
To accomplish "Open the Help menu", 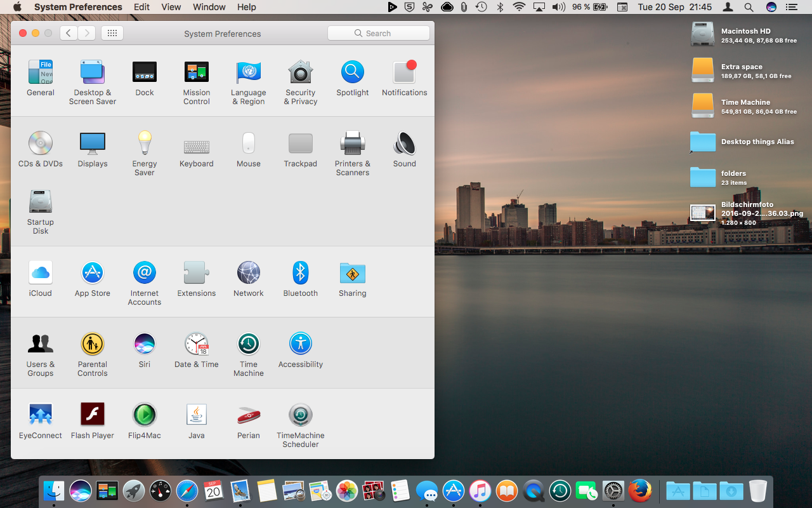I will pyautogui.click(x=247, y=7).
